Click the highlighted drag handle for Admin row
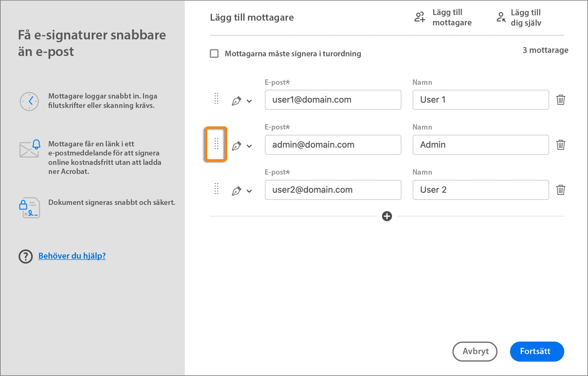This screenshot has height=376, width=588. (216, 144)
